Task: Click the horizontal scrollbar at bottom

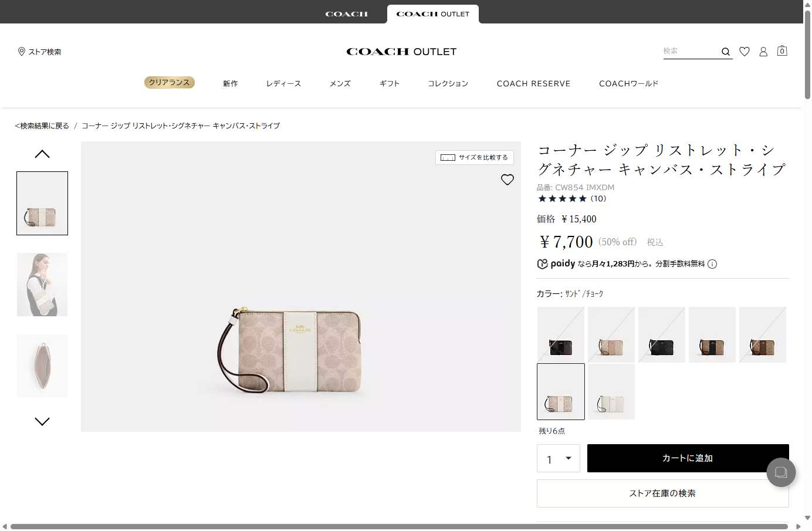Action: click(x=399, y=526)
